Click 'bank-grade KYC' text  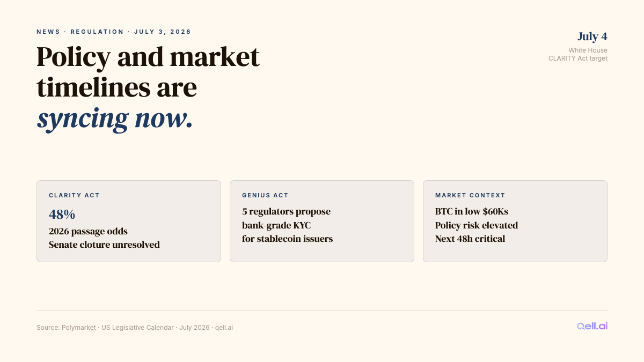(276, 225)
